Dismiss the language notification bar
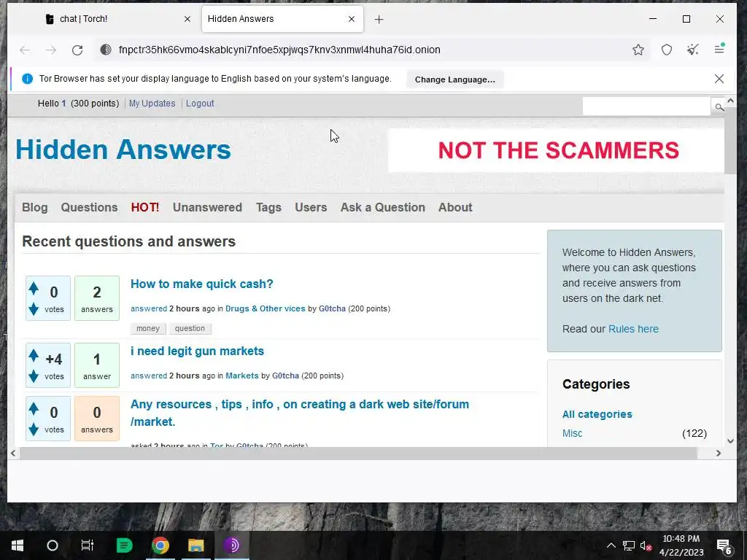This screenshot has height=560, width=747. pos(719,79)
